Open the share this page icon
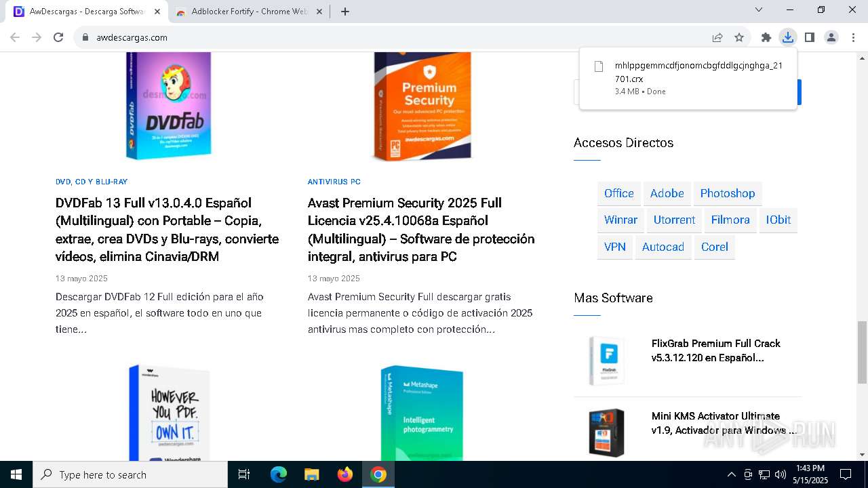868x488 pixels. coord(717,37)
